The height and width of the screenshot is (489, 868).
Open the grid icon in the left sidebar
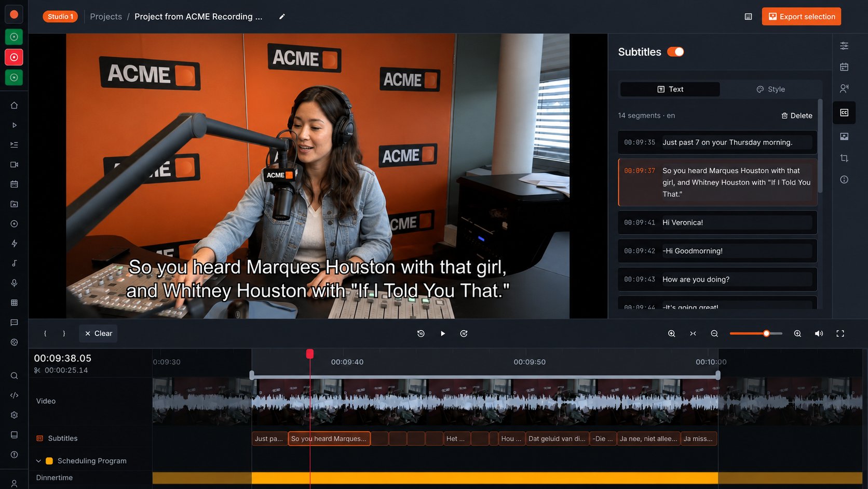(14, 303)
